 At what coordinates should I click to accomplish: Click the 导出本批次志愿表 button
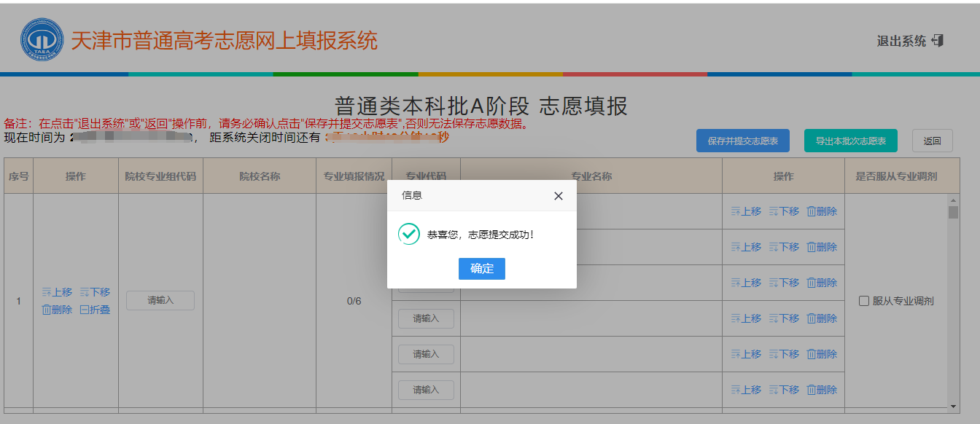(x=850, y=141)
